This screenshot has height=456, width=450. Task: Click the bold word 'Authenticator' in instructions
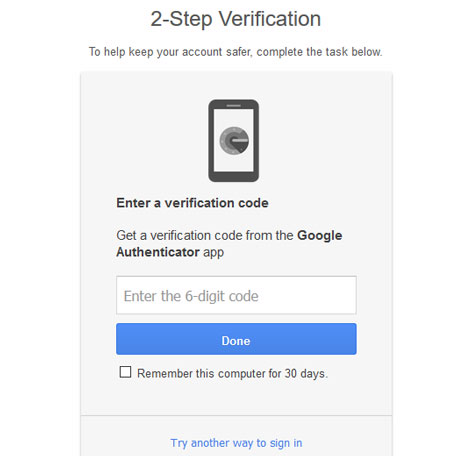pos(158,252)
